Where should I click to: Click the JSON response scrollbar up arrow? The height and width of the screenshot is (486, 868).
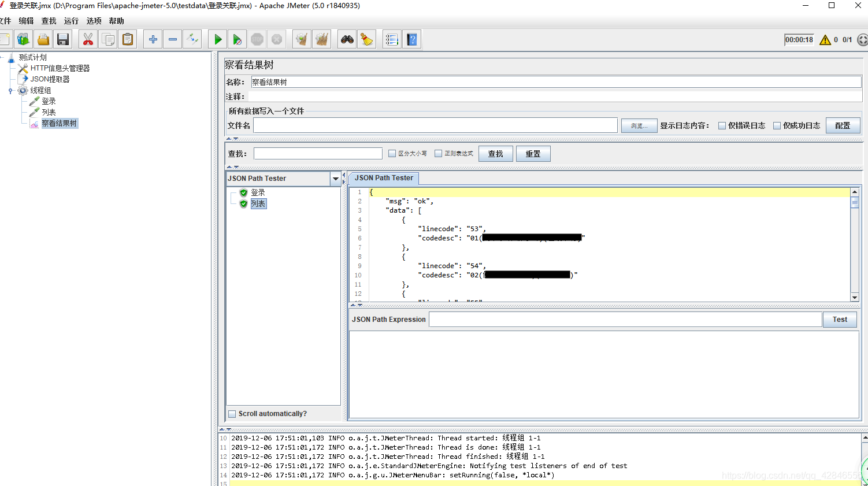tap(855, 191)
